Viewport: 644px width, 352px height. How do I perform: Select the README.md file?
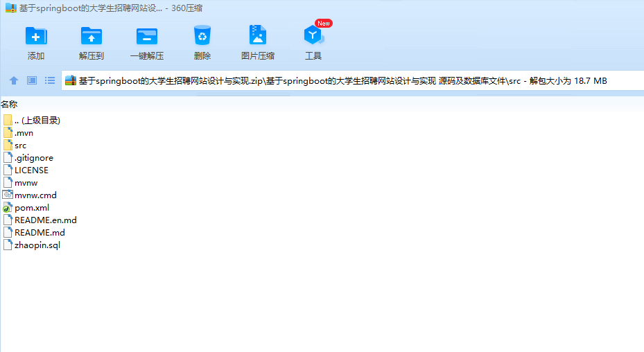pyautogui.click(x=34, y=233)
